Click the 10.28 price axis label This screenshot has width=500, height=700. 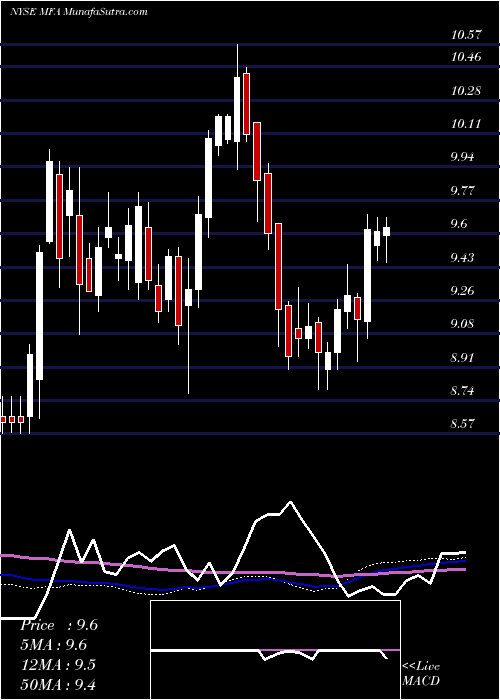coord(466,91)
